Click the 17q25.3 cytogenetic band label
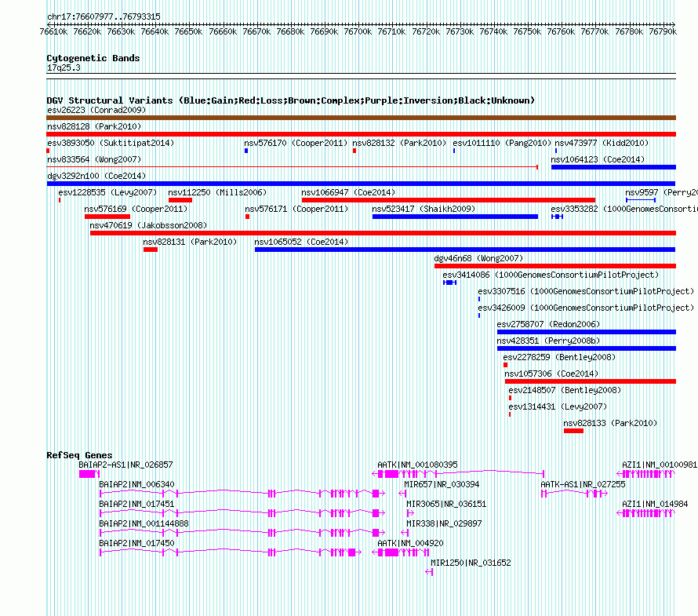Screen dimensions: 698x616 click(64, 67)
